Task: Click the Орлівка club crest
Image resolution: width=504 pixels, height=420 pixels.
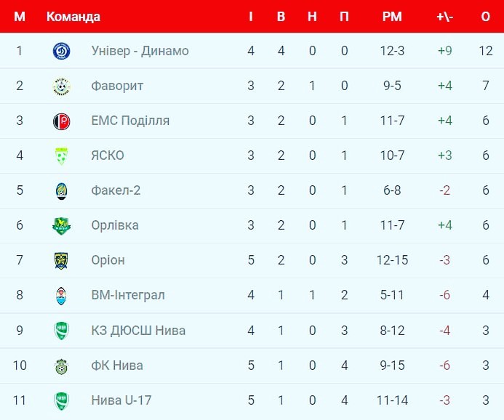Action: click(x=61, y=225)
